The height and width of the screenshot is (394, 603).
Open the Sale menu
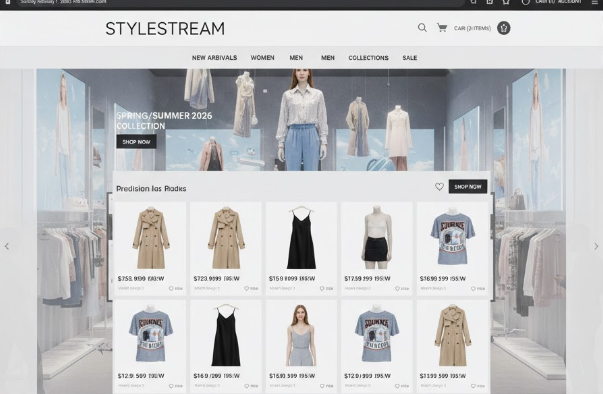[x=410, y=58]
